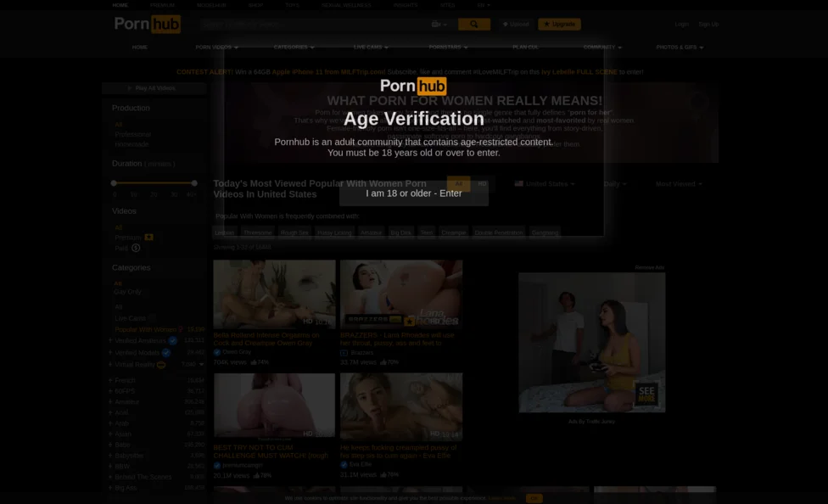
Task: Select the Professional production filter
Action: point(132,135)
